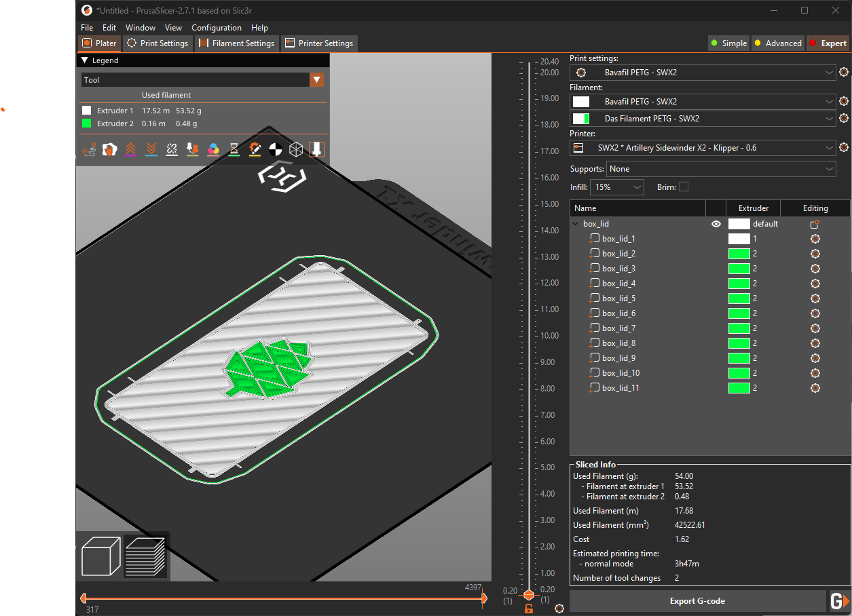Switch to Filament Settings tab
Viewport: 852px width, 616px height.
click(236, 43)
